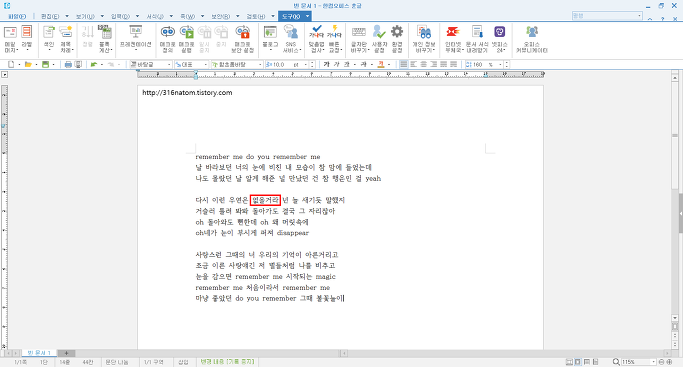The height and width of the screenshot is (367, 683).
Task: Click the Save icon in quick toolbar
Action: (x=45, y=64)
